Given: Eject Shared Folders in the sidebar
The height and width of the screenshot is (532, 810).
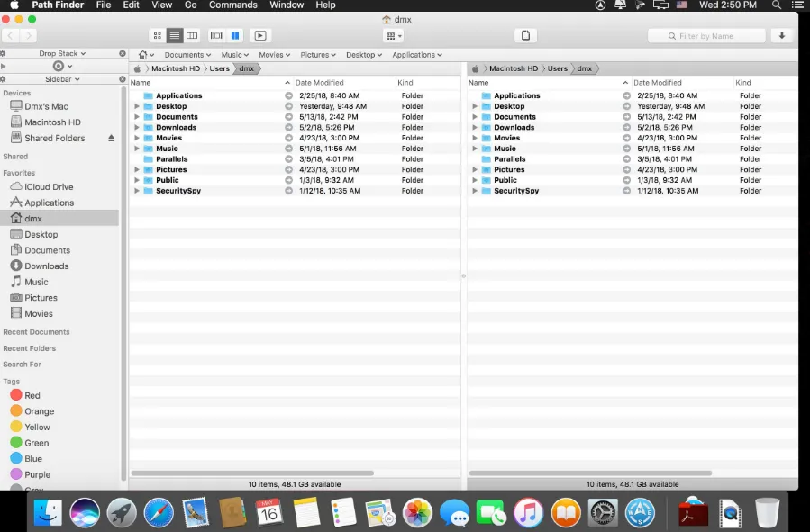Looking at the screenshot, I should (x=111, y=139).
